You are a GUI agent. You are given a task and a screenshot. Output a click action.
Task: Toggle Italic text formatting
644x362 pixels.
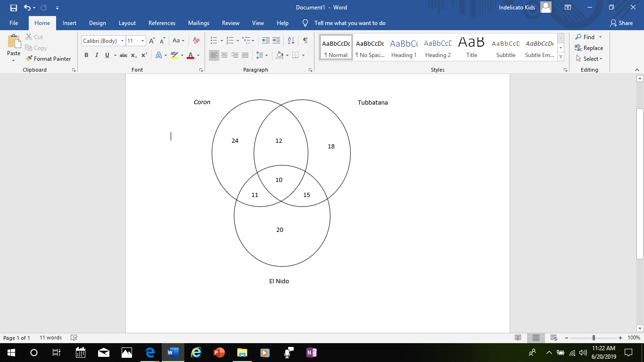click(97, 56)
